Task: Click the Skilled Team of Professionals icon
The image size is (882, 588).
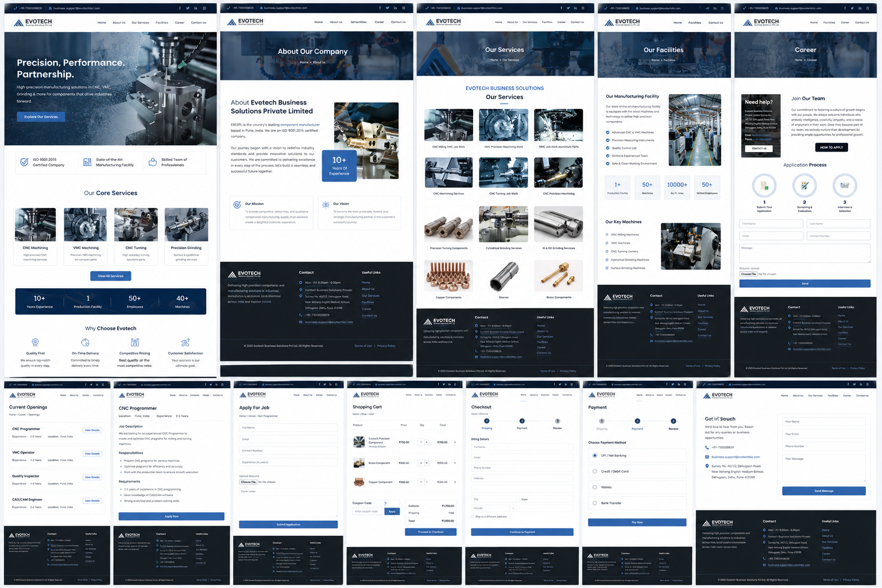Action: [x=153, y=163]
